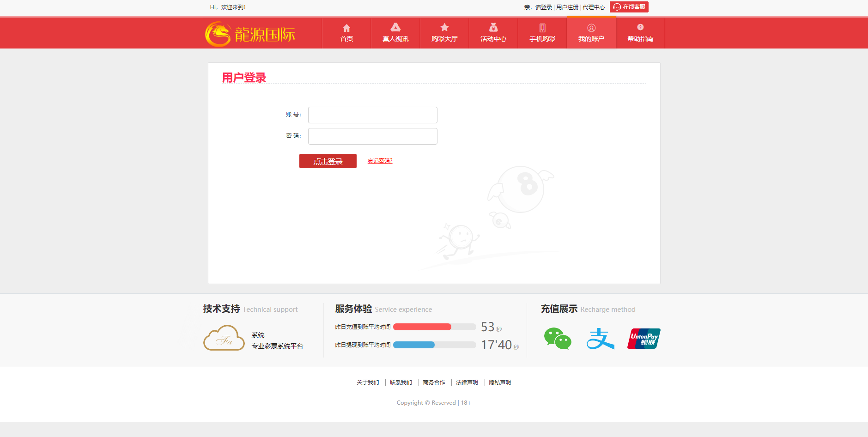The width and height of the screenshot is (868, 437).
Task: Click the 忘记密码? link
Action: point(380,161)
